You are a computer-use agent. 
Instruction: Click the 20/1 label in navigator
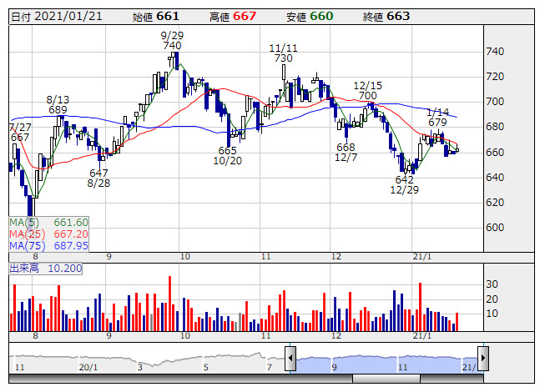88,367
